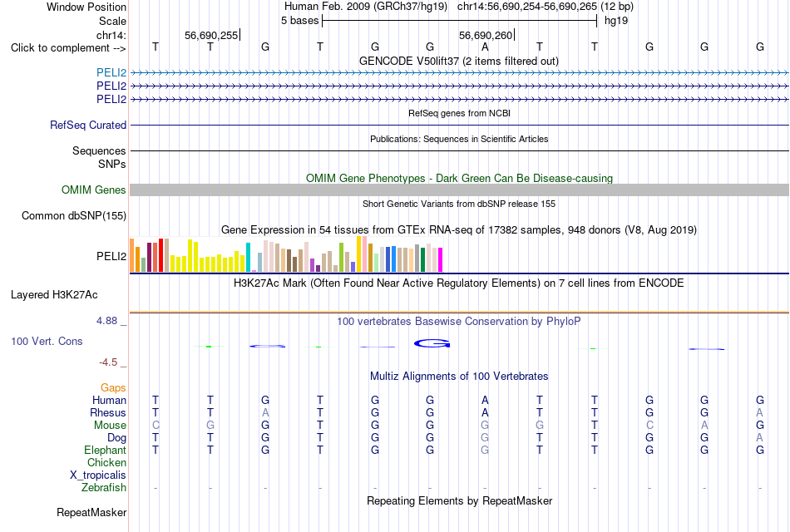Click the PELI2 label beside GTEx expression bars
The height and width of the screenshot is (532, 790).
pyautogui.click(x=111, y=256)
